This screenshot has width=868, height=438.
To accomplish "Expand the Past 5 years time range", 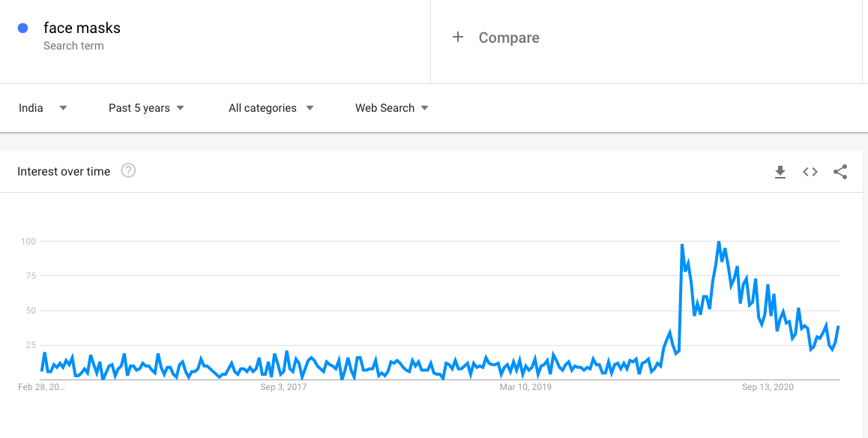I will pyautogui.click(x=147, y=108).
